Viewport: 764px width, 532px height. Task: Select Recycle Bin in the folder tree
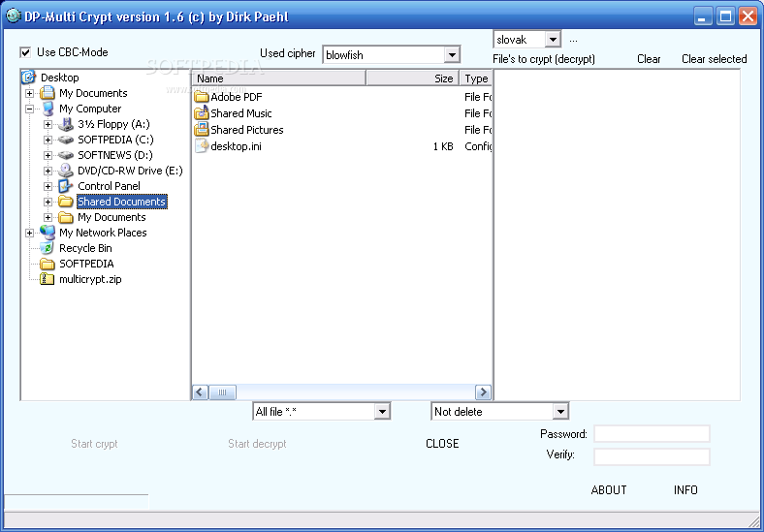tap(85, 248)
